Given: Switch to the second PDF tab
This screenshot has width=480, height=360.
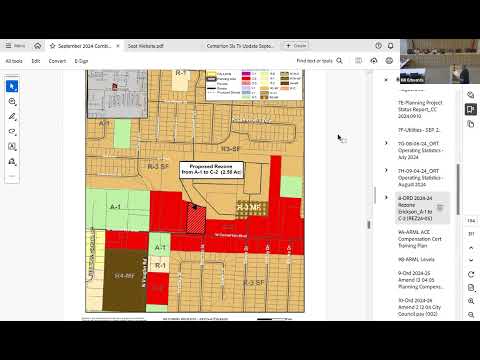Looking at the screenshot, I should [x=146, y=46].
